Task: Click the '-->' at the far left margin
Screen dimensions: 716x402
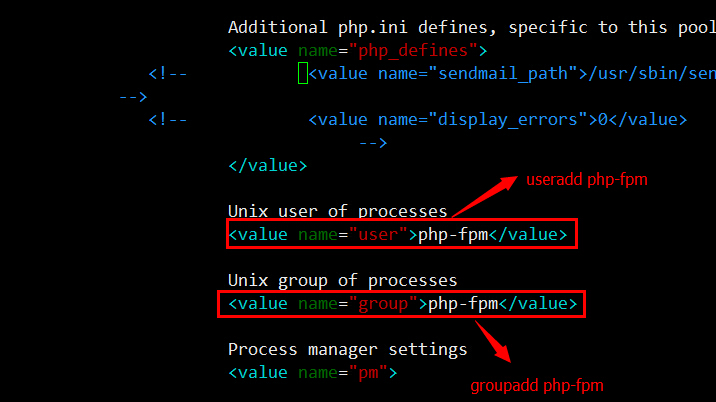Action: (133, 96)
